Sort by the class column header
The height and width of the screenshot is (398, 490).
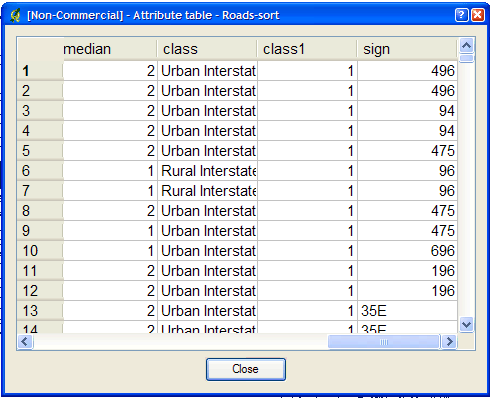(x=207, y=49)
